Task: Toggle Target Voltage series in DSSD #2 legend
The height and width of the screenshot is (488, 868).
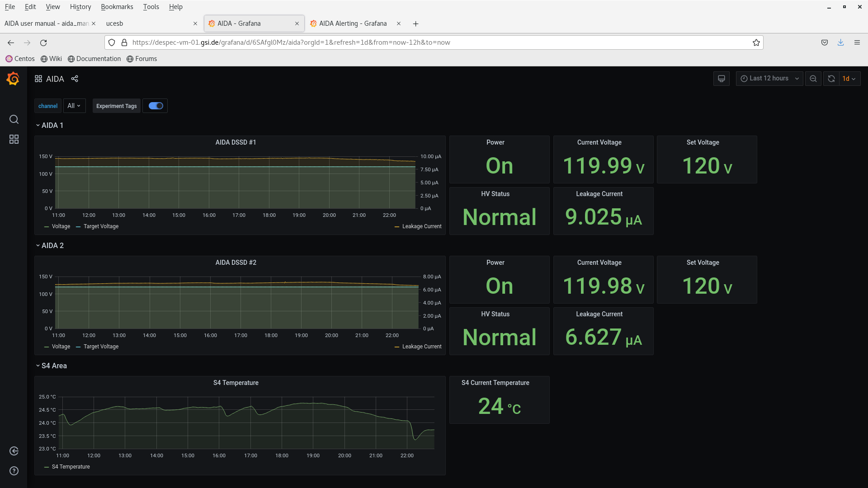Action: 100,347
